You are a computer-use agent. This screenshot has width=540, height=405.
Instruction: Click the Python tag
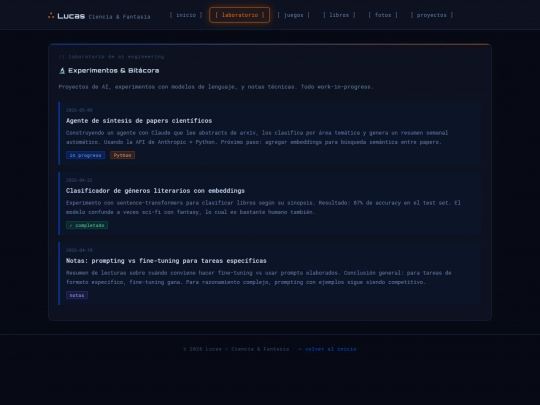[x=123, y=155]
